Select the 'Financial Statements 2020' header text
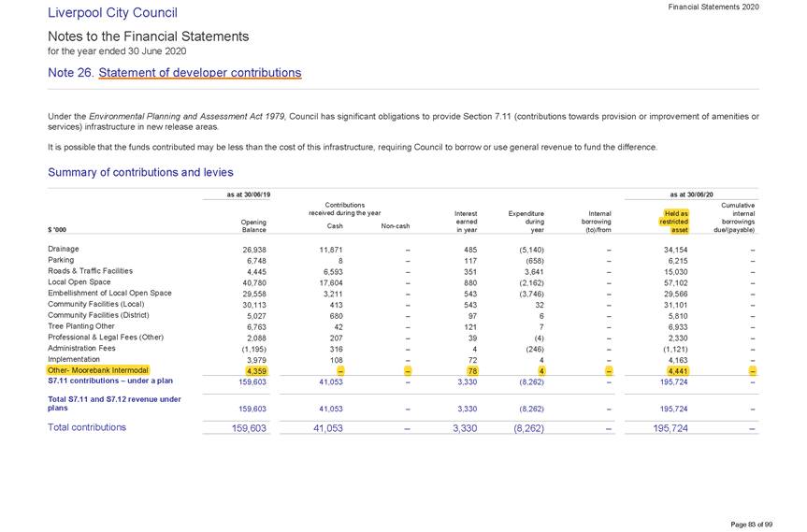The height and width of the screenshot is (532, 807). pos(713,7)
